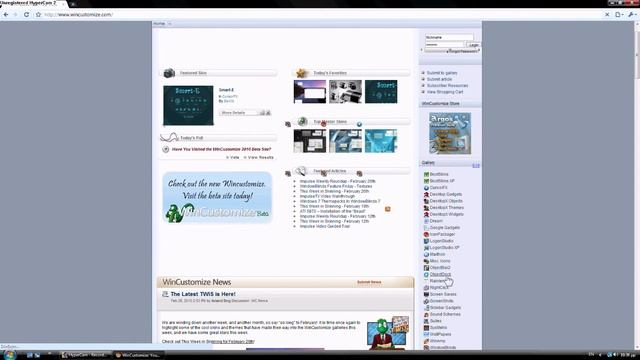Click the Dream gallery icon

tap(426, 221)
